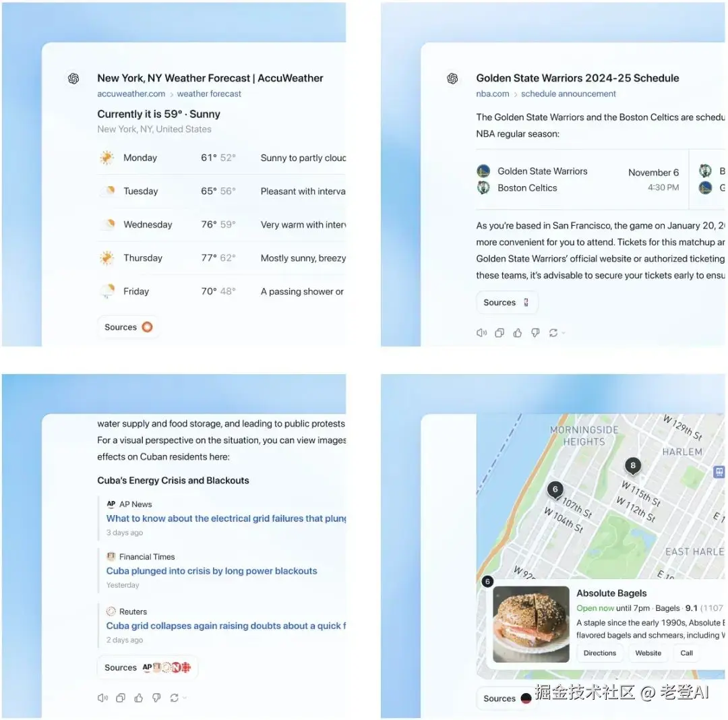The width and height of the screenshot is (728, 720).
Task: Expand regenerate options arrow in Warriors panel
Action: click(x=564, y=333)
